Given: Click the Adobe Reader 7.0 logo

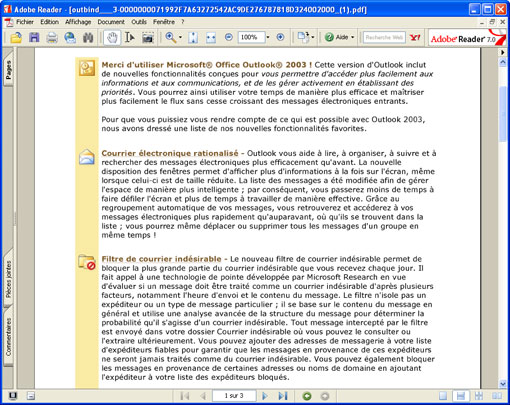Looking at the screenshot, I should tap(467, 37).
